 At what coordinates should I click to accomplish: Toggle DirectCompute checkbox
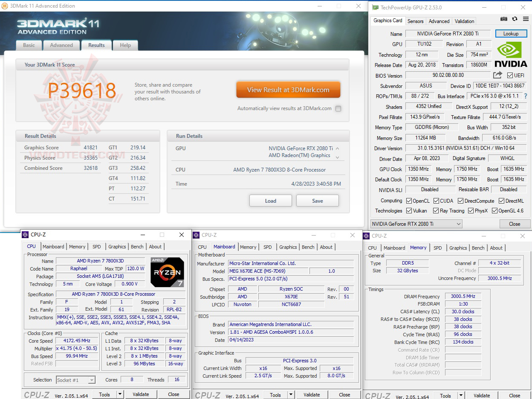pyautogui.click(x=460, y=201)
